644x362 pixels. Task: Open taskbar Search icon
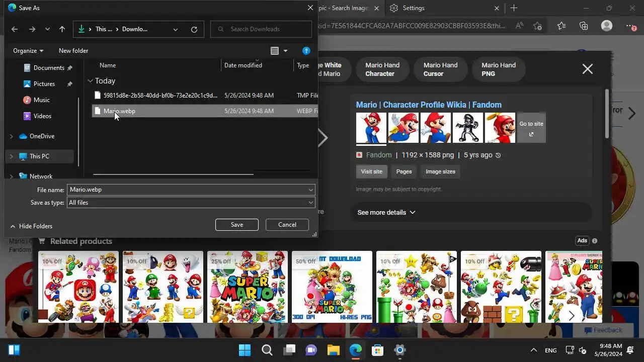pyautogui.click(x=267, y=350)
